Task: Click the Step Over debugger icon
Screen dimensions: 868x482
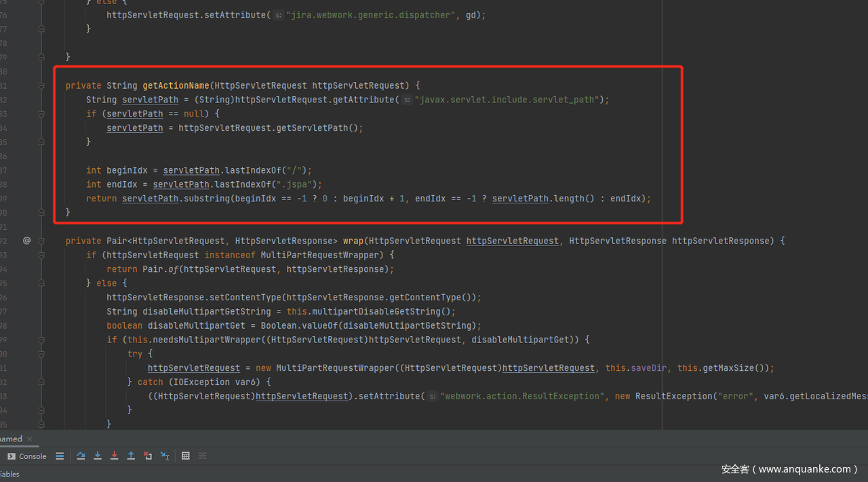Action: [x=81, y=456]
